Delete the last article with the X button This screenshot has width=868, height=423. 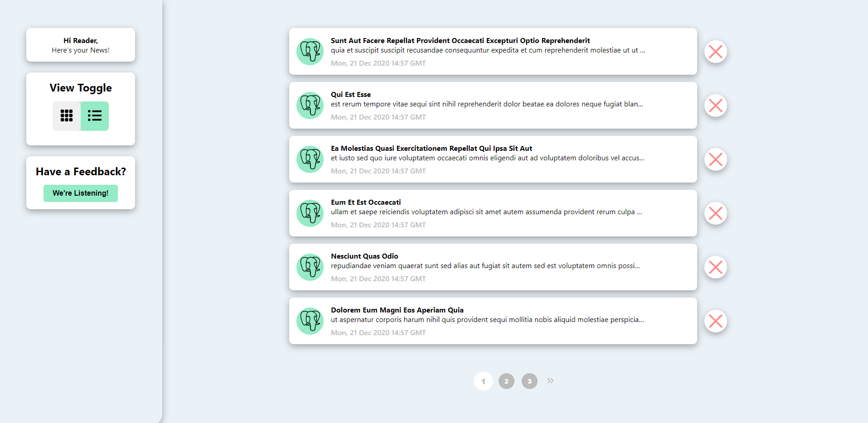tap(716, 321)
